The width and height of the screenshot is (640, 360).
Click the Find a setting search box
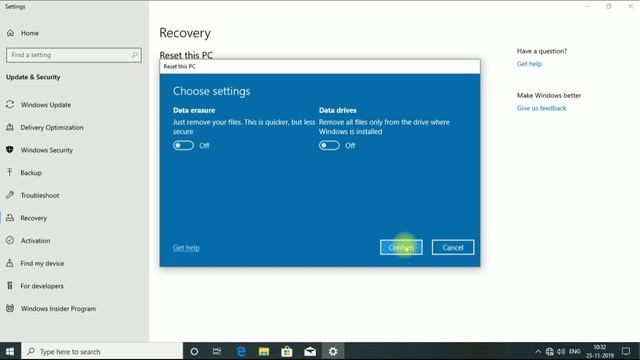pyautogui.click(x=74, y=55)
